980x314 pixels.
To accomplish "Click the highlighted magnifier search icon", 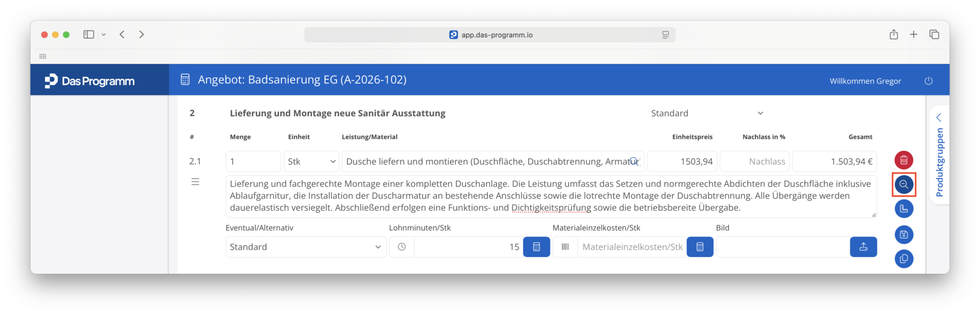I will click(903, 185).
